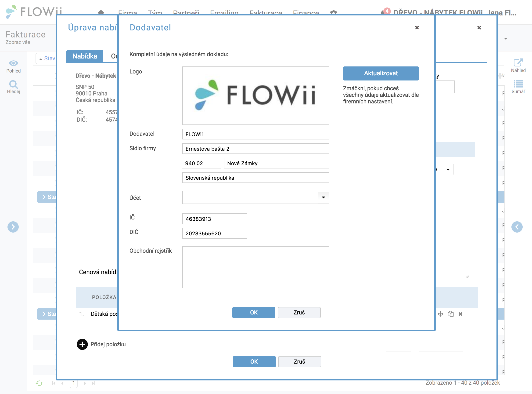The height and width of the screenshot is (394, 532).
Task: Click the refresh icon in pager
Action: 39,383
